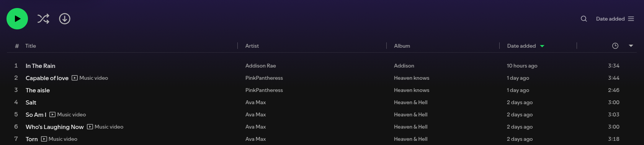Click the clock duration column icon

click(x=615, y=46)
